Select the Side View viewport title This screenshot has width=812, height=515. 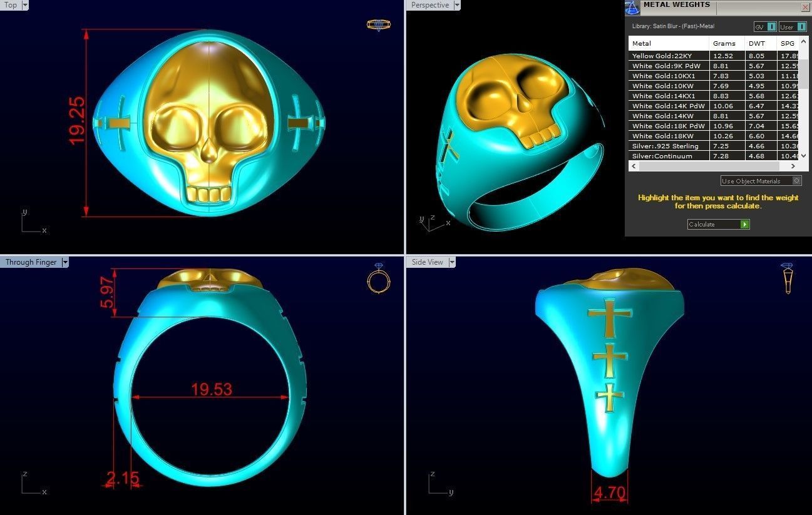[x=428, y=262]
